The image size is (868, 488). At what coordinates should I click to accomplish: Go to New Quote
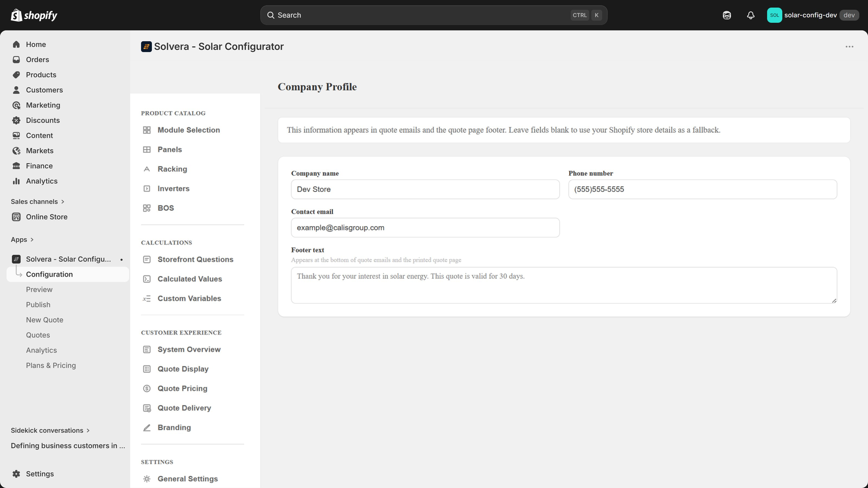point(44,320)
